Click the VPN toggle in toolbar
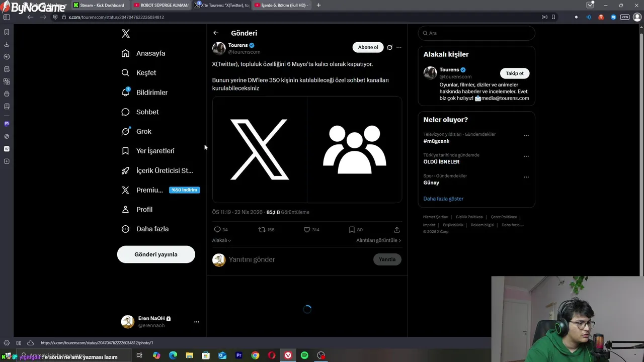The width and height of the screenshot is (644, 362). coord(625,17)
